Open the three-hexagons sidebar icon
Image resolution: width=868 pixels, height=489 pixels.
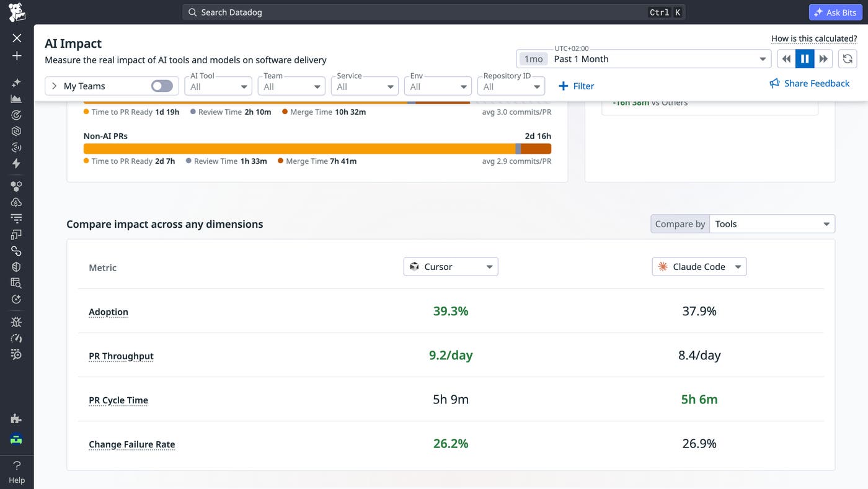[17, 186]
